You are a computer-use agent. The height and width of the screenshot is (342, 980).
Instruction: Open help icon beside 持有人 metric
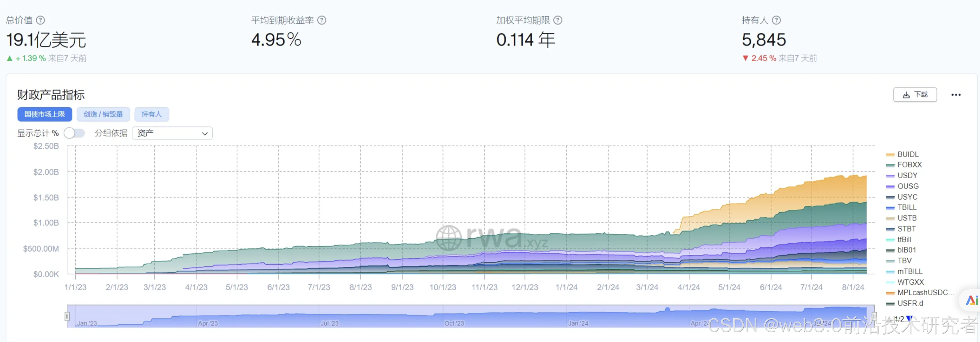pyautogui.click(x=776, y=20)
